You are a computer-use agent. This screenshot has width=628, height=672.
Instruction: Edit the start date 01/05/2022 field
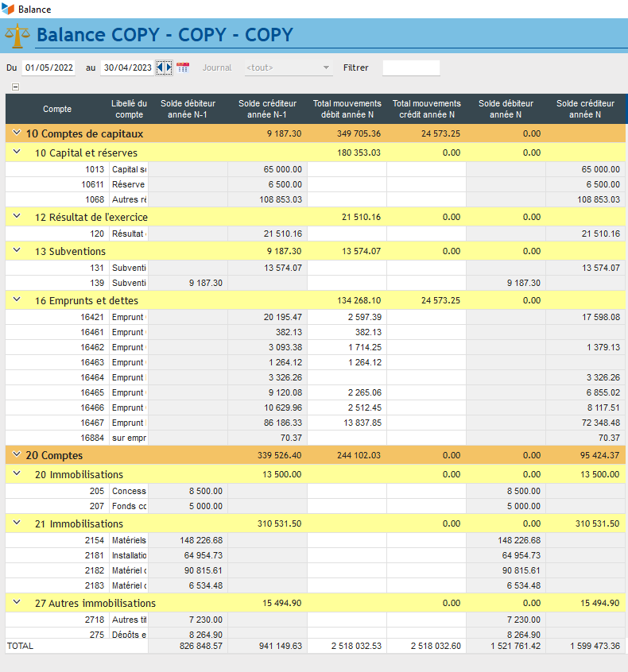[x=48, y=68]
